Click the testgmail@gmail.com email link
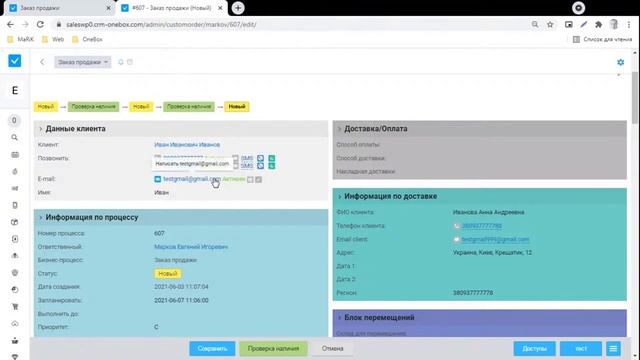The width and height of the screenshot is (640, 360). coord(192,179)
